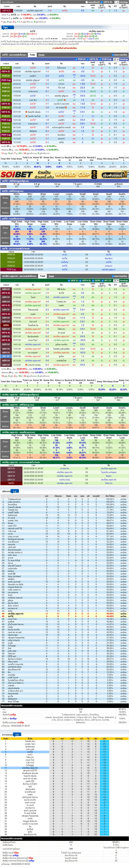Open the top head-to-head match count dropdown
The height and width of the screenshot is (868, 129).
117,2
